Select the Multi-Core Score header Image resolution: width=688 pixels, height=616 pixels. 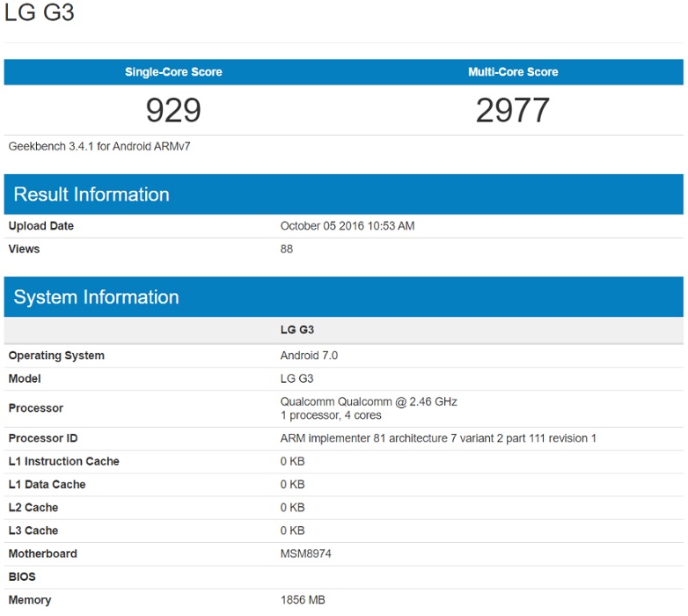pyautogui.click(x=513, y=72)
